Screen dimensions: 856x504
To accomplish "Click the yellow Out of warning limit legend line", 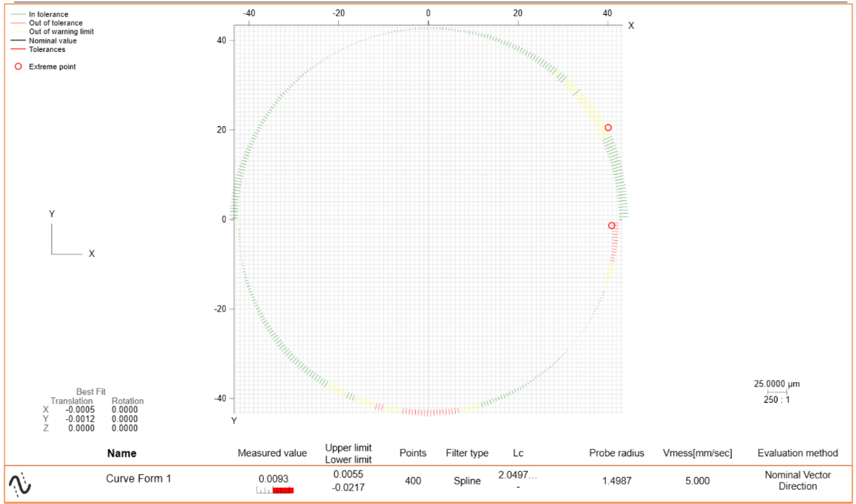I will tap(18, 31).
